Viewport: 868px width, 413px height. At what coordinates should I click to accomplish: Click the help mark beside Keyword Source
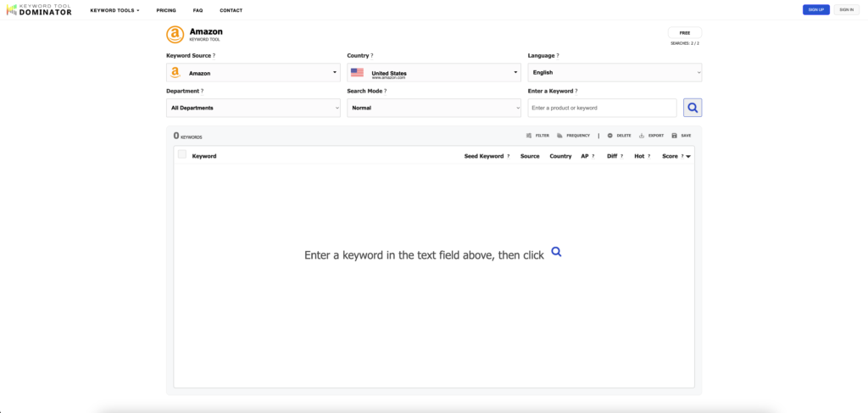point(214,56)
